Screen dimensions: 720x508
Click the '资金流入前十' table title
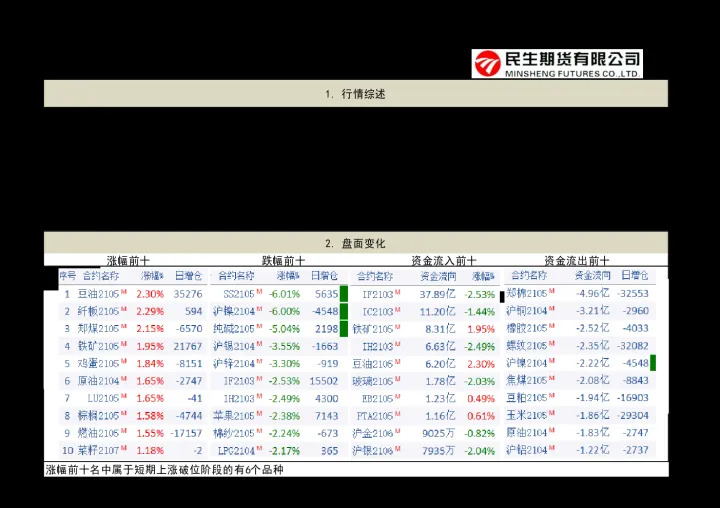click(444, 261)
